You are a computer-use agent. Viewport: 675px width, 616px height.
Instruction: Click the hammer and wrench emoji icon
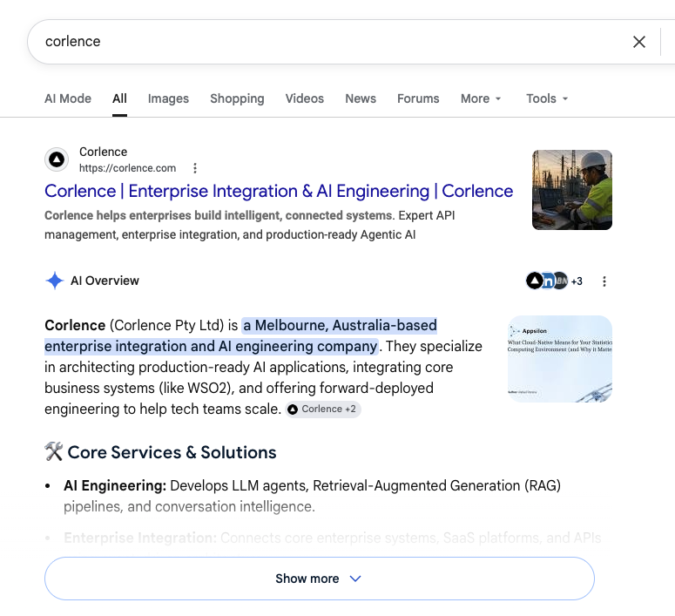tap(54, 452)
